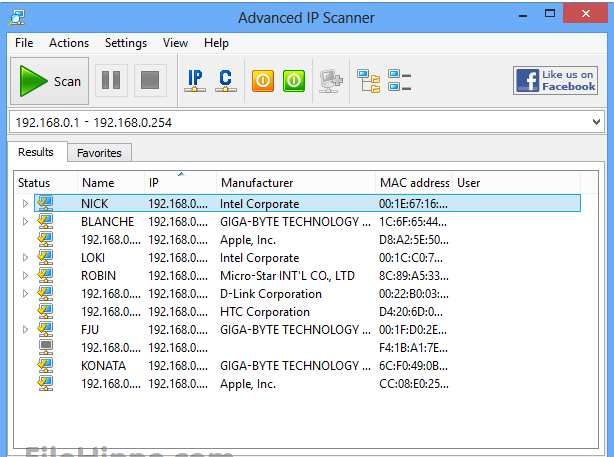
Task: Expand the D-Link Corporation device row
Action: (x=25, y=294)
